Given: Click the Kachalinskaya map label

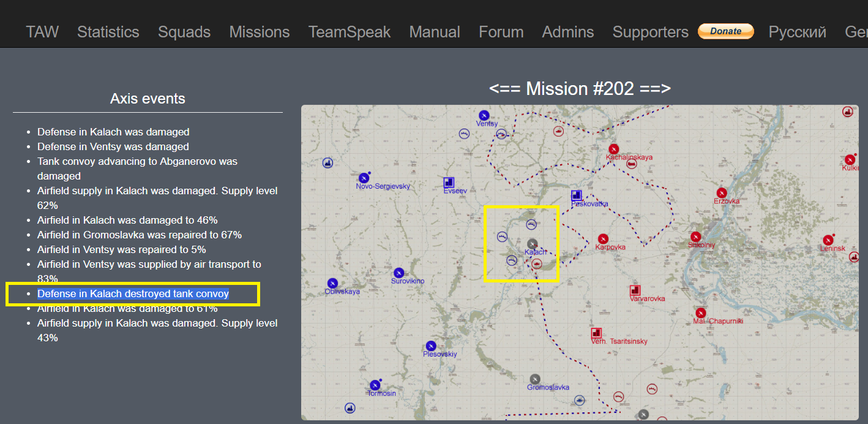Looking at the screenshot, I should (x=629, y=157).
